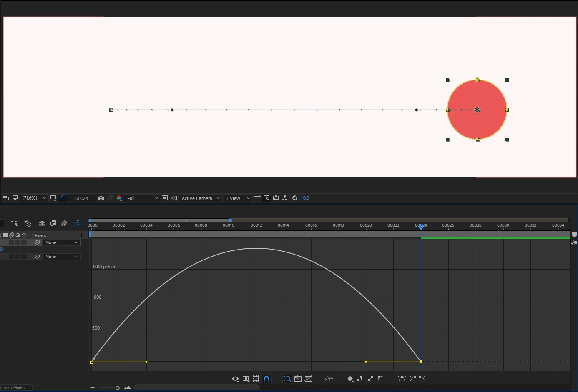Open grid and guide options
Viewport: 578px width, 392px height.
tap(53, 198)
